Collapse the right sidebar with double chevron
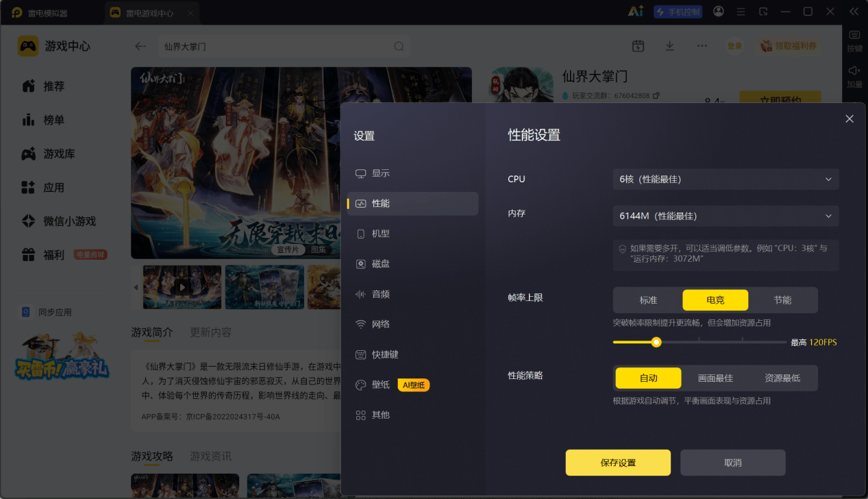 [854, 12]
